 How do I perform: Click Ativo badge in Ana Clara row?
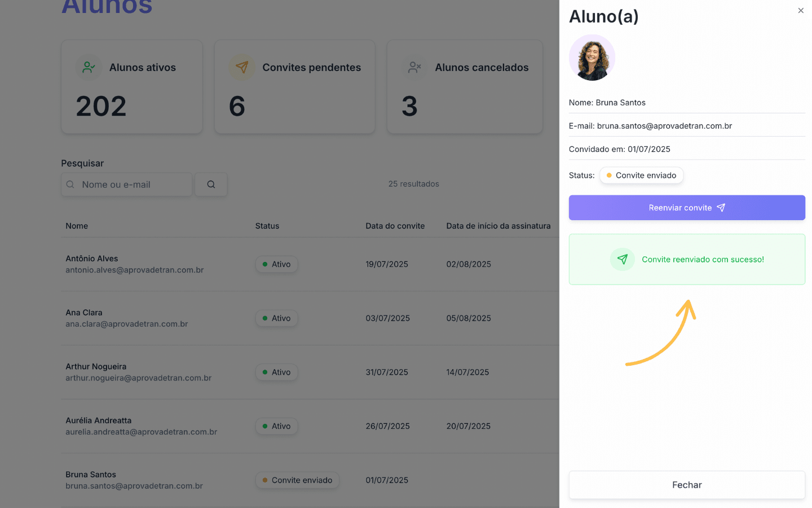[x=276, y=318]
